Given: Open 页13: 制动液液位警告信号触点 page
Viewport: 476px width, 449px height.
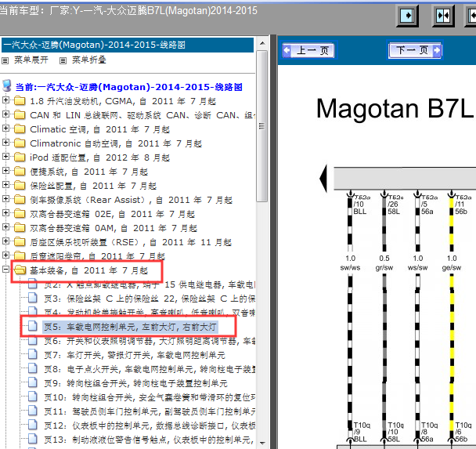Looking at the screenshot, I should tap(150, 440).
